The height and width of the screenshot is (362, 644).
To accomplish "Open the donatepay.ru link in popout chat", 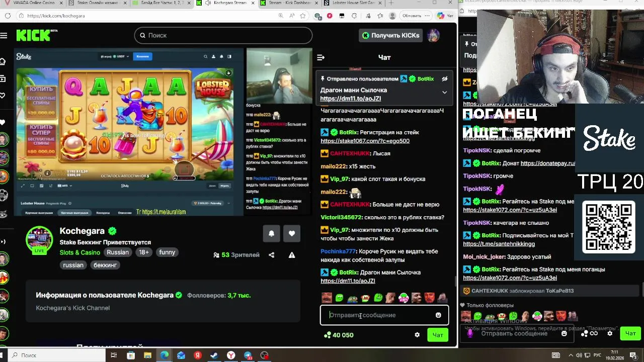I will point(547,163).
